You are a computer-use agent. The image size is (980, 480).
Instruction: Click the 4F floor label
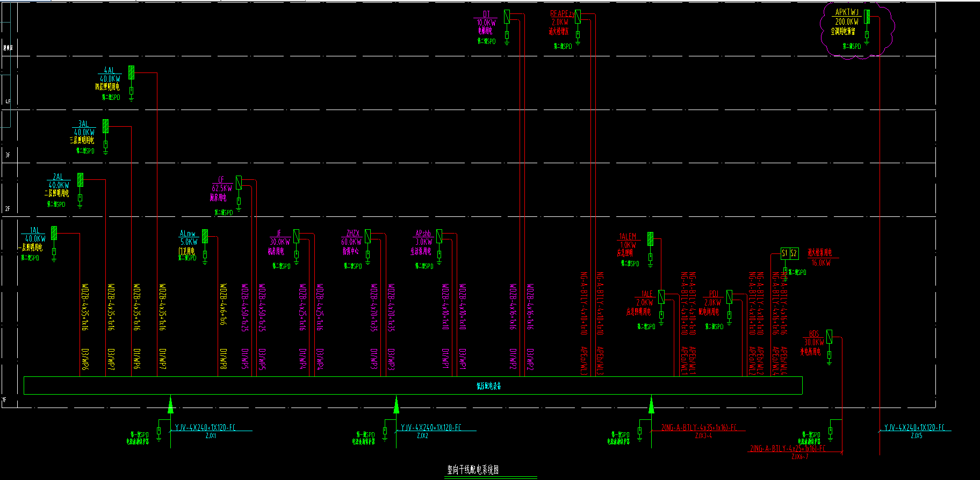tap(8, 101)
